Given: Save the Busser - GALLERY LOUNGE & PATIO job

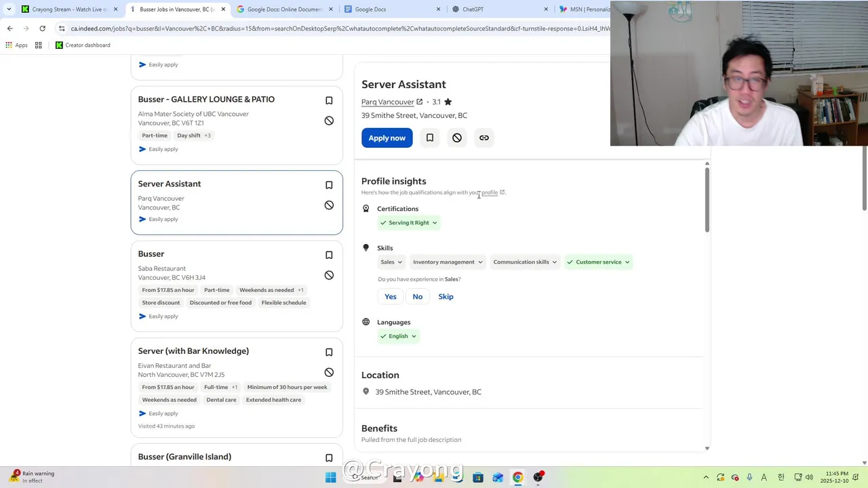Looking at the screenshot, I should (329, 101).
